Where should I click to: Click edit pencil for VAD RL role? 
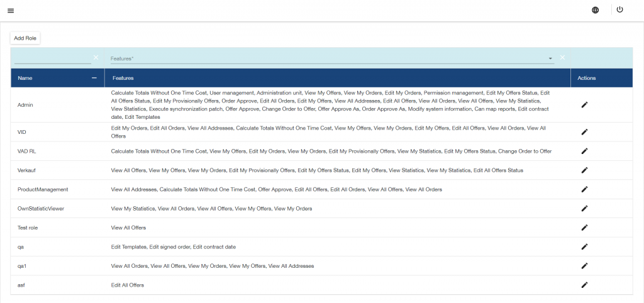584,151
